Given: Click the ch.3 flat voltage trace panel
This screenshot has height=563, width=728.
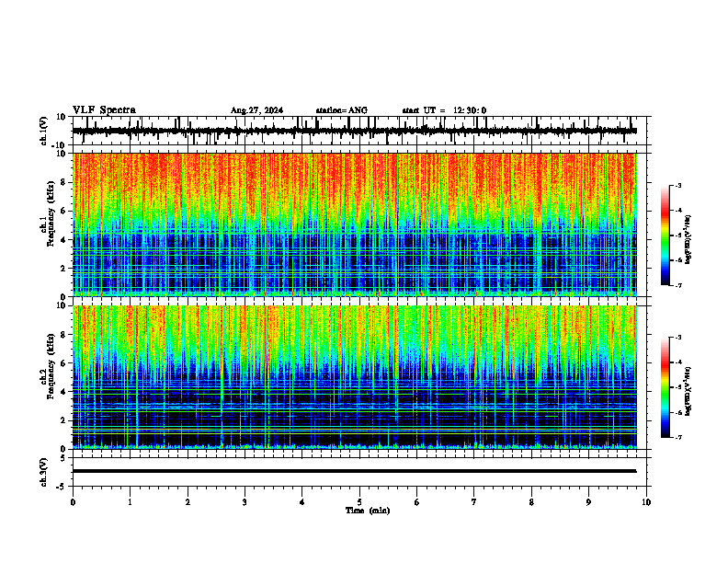Looking at the screenshot, I should (361, 472).
